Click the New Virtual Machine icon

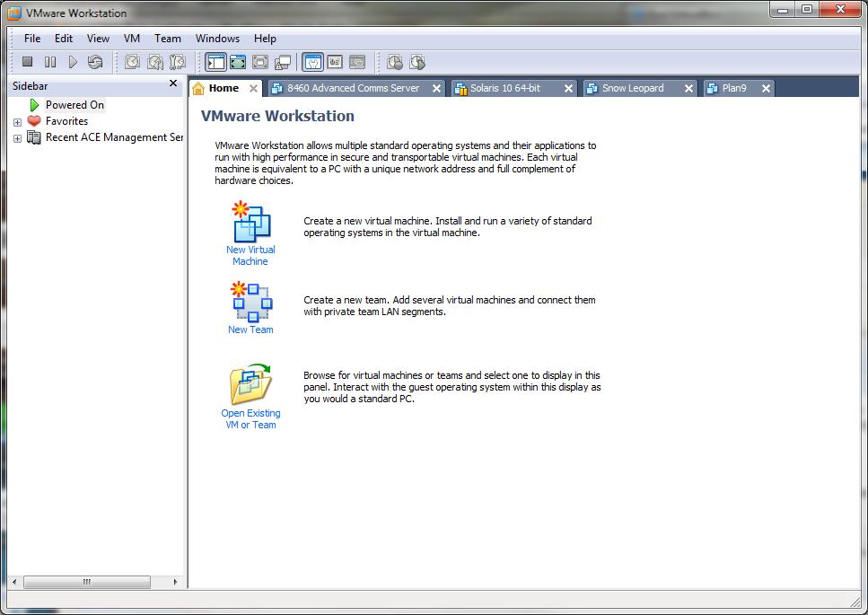[250, 224]
